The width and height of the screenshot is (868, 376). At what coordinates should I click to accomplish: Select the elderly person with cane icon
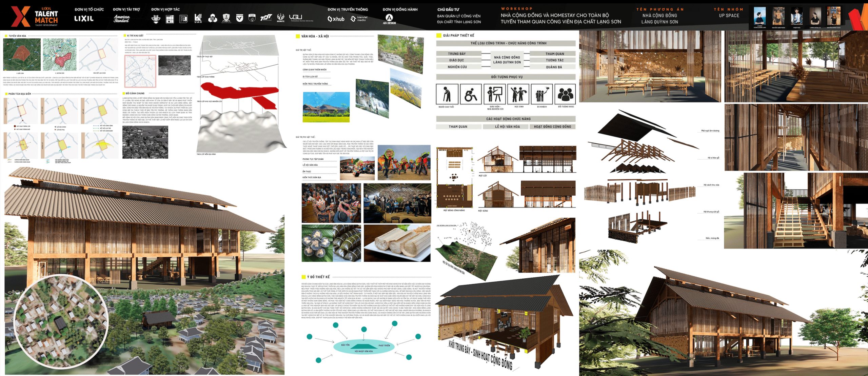coord(447,94)
